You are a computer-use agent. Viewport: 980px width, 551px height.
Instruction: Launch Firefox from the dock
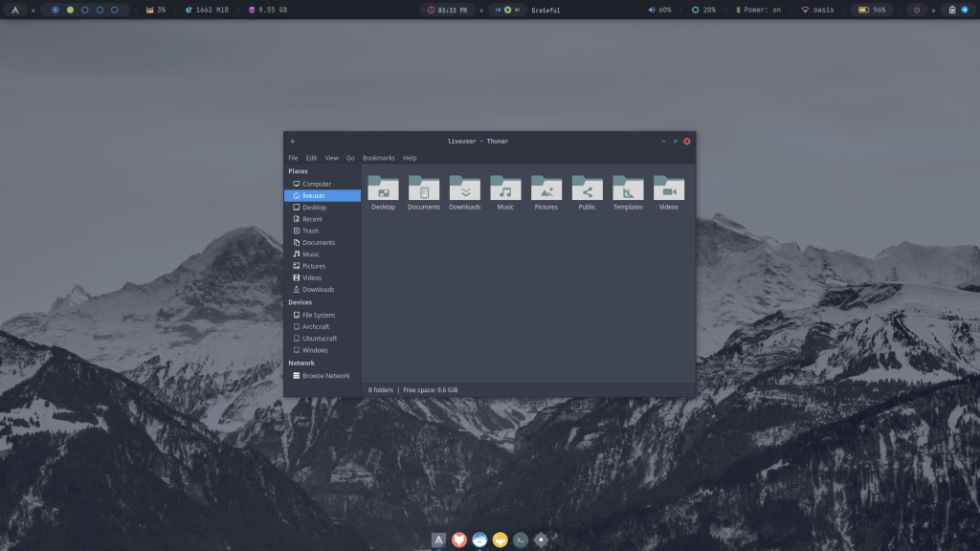point(458,540)
